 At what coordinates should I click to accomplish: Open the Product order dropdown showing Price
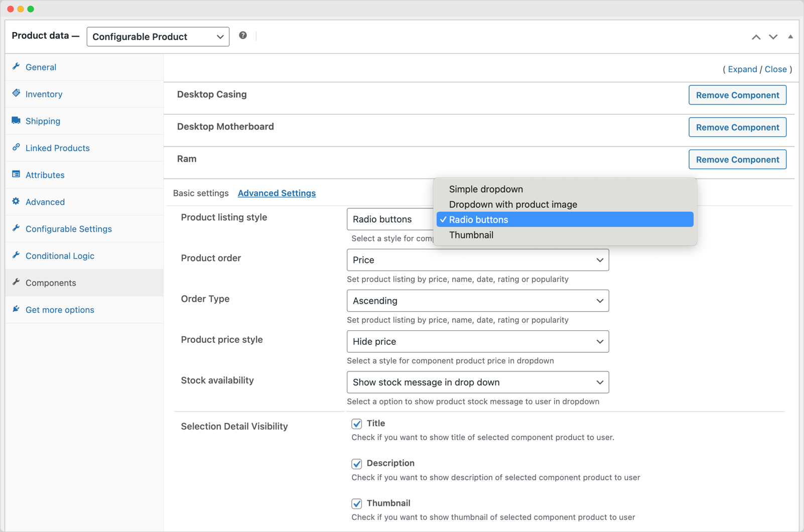[x=477, y=260]
